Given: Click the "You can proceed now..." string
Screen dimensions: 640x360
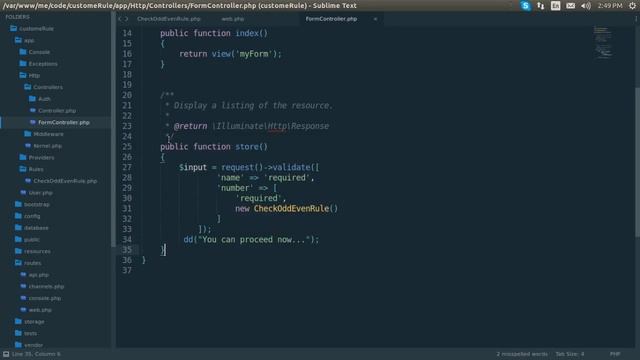Looking at the screenshot, I should (254, 240).
